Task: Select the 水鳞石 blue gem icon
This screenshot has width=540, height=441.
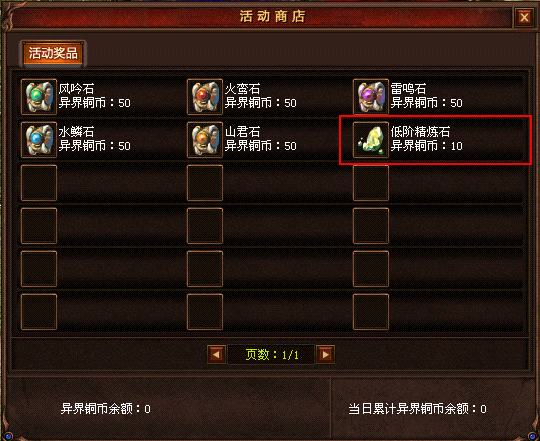Action: pos(39,140)
